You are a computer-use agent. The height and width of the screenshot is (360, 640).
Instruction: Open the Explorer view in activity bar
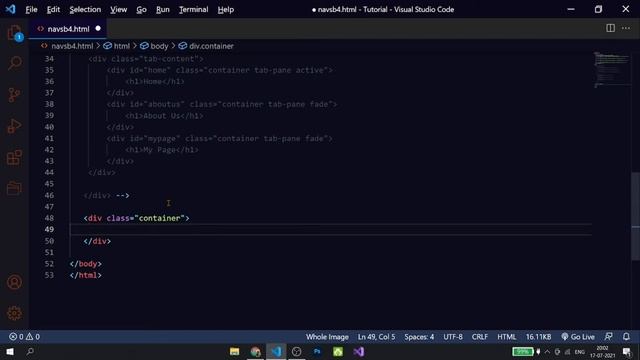pos(14,33)
